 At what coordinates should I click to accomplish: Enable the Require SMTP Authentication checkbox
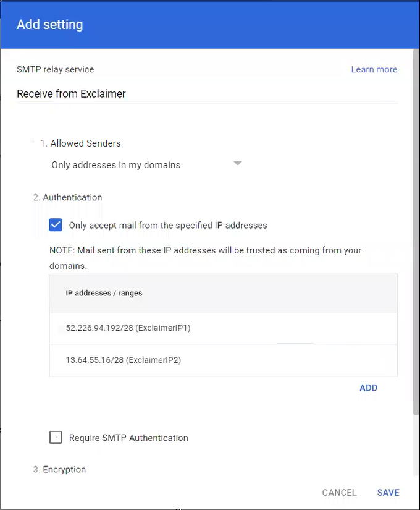click(56, 438)
